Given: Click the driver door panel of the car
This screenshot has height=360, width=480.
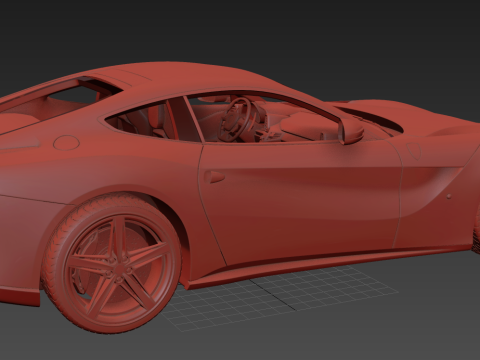Looking at the screenshot, I should coord(300,200).
